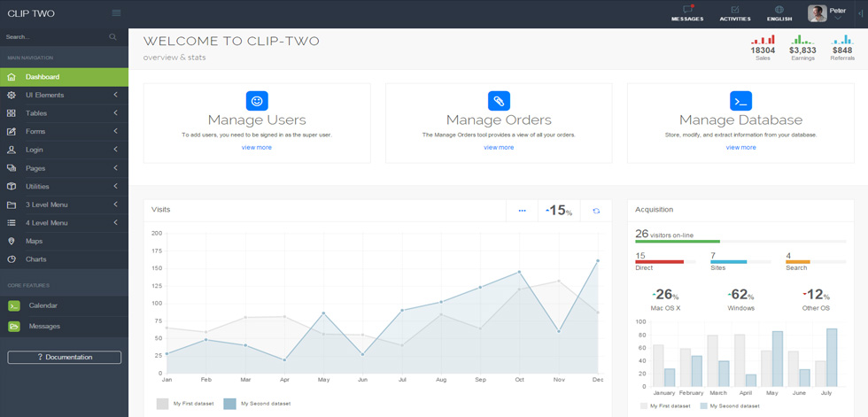868x417 pixels.
Task: Click the search magnifier icon
Action: point(113,37)
